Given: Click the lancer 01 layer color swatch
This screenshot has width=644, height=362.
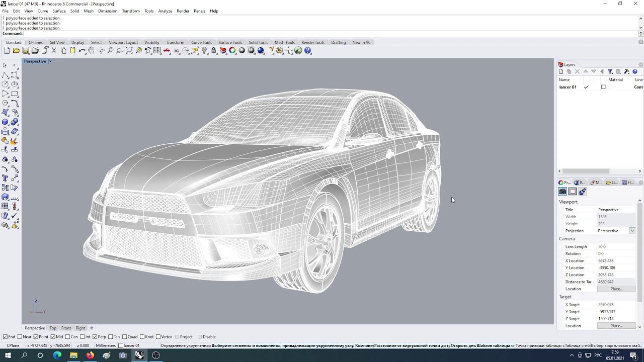Looking at the screenshot, I should 603,87.
